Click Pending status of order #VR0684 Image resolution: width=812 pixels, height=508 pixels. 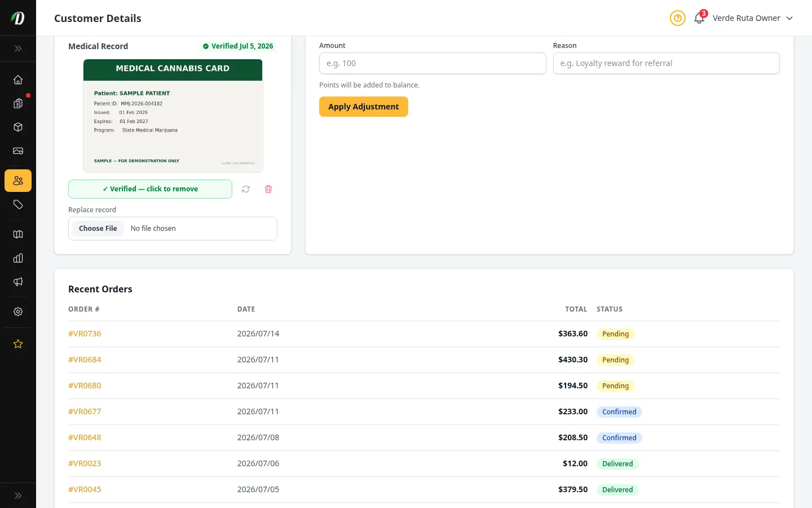pos(615,360)
